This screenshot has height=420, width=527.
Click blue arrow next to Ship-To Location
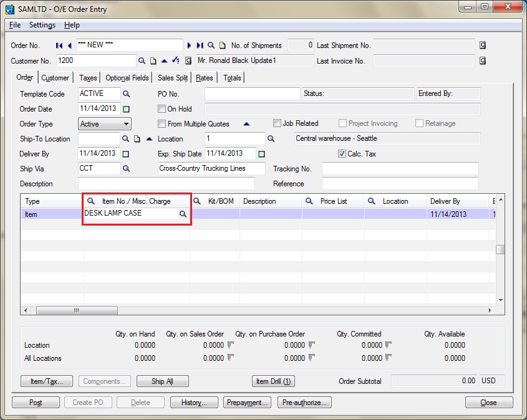click(x=149, y=139)
